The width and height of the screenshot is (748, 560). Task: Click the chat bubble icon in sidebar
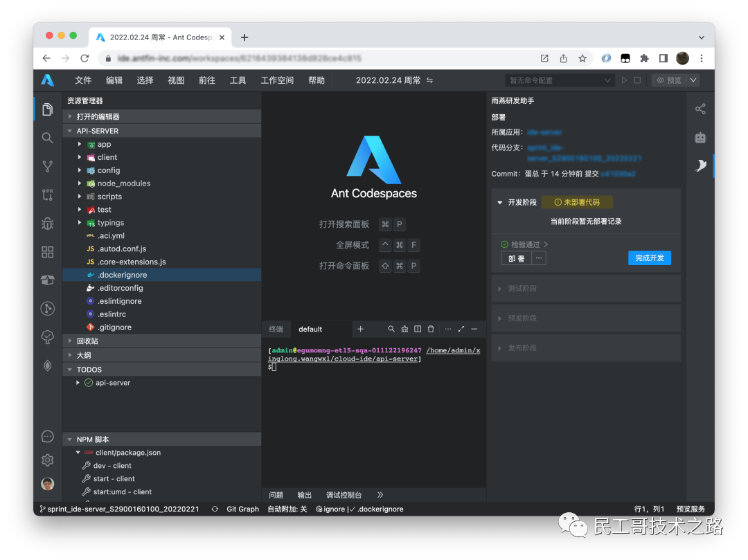(x=47, y=436)
